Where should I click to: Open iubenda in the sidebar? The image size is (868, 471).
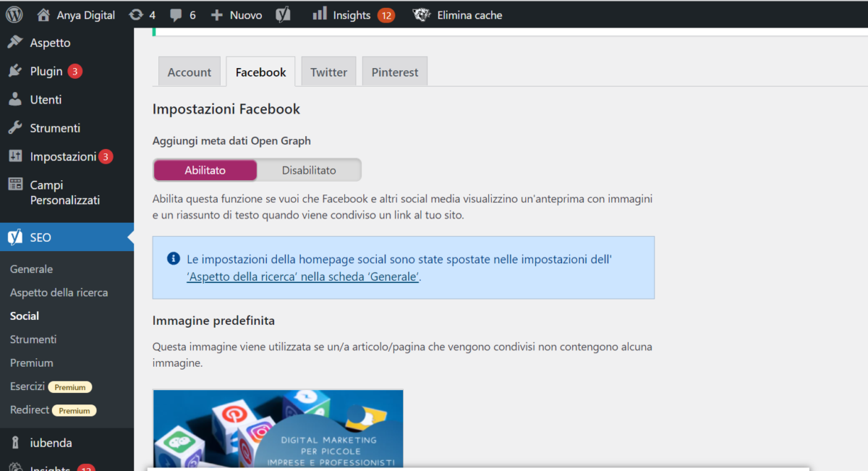coord(51,442)
